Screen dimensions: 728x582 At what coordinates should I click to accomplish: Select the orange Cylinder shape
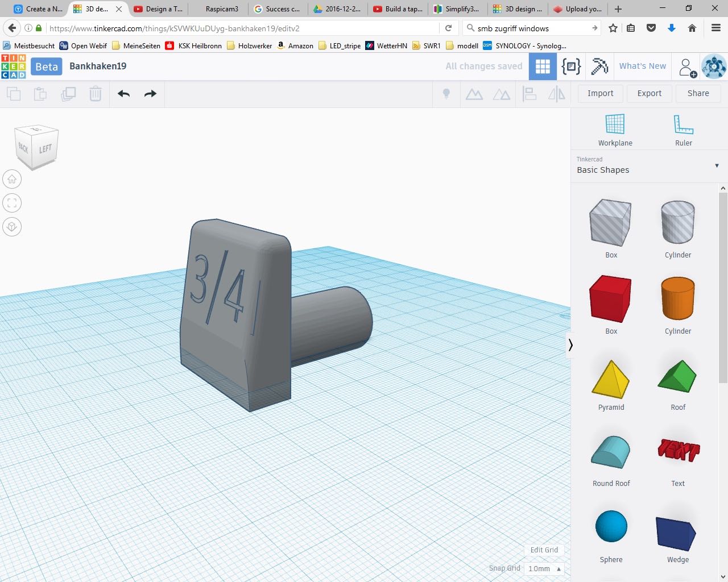(677, 299)
